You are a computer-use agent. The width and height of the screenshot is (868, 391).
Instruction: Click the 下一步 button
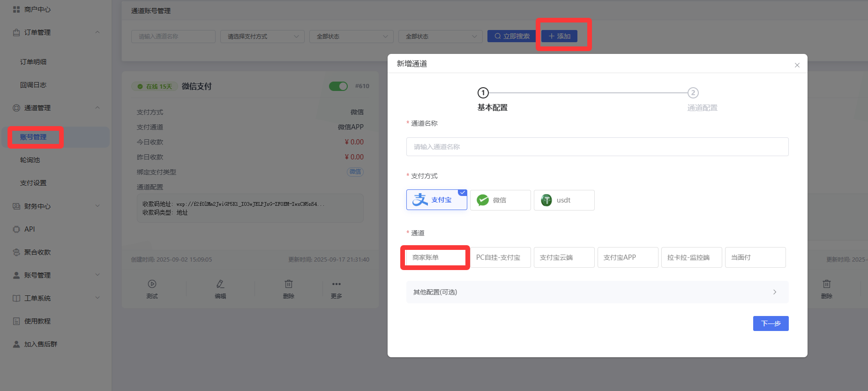pos(770,323)
